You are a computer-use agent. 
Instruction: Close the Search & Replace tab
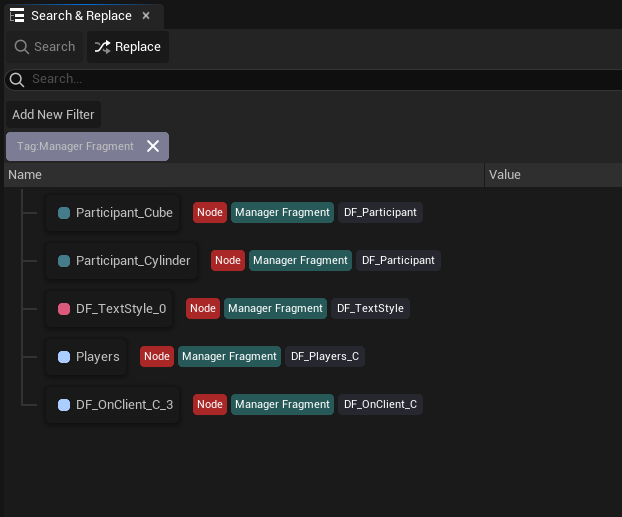(146, 16)
